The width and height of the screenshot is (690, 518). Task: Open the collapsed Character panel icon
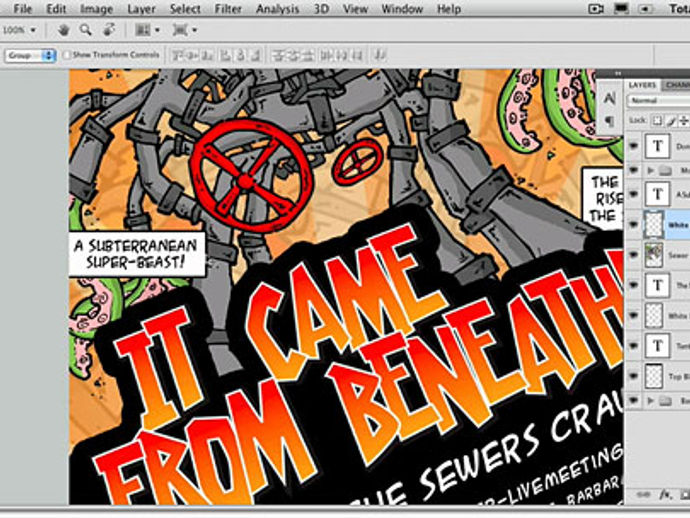click(x=609, y=98)
